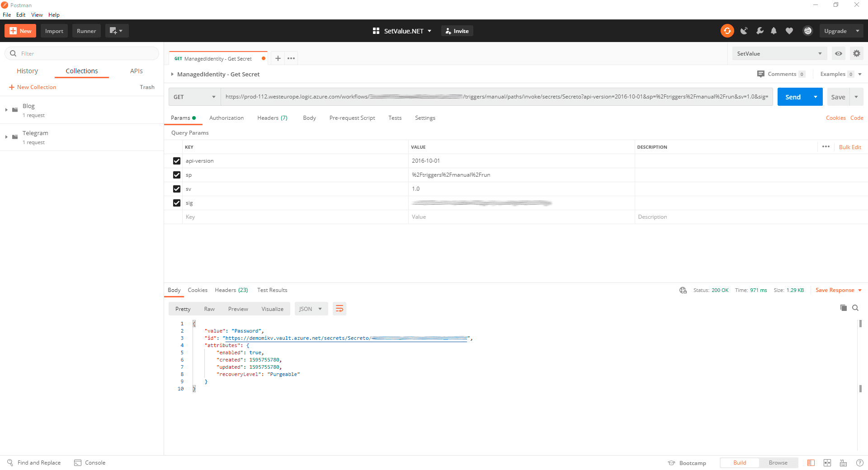Click the Blog collection folder icon
Screen dimensions: 868x470
(15, 110)
